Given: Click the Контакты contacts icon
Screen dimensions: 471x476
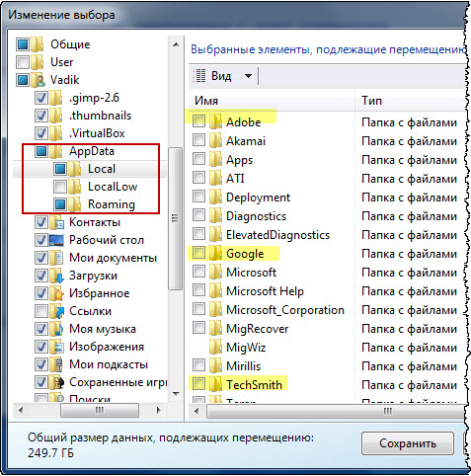Looking at the screenshot, I should tap(56, 222).
